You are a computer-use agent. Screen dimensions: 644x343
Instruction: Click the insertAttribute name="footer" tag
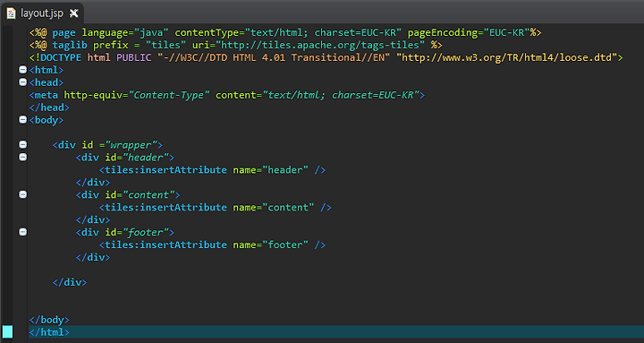(213, 244)
